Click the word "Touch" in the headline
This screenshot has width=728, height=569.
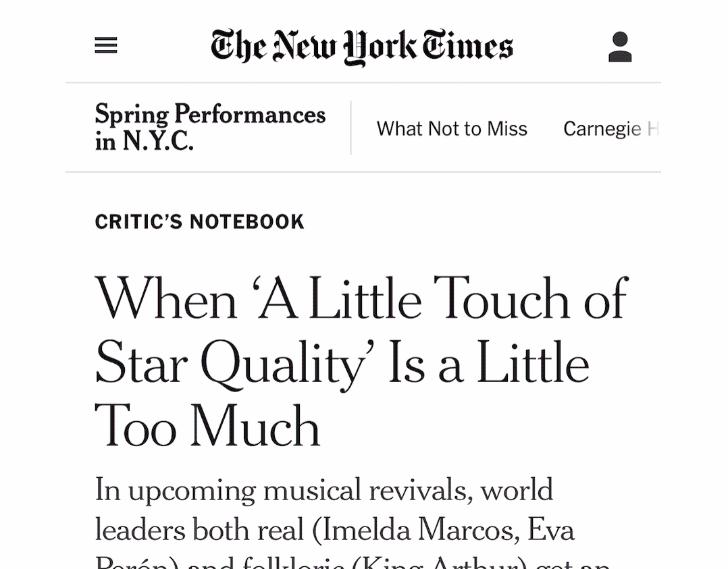point(502,298)
